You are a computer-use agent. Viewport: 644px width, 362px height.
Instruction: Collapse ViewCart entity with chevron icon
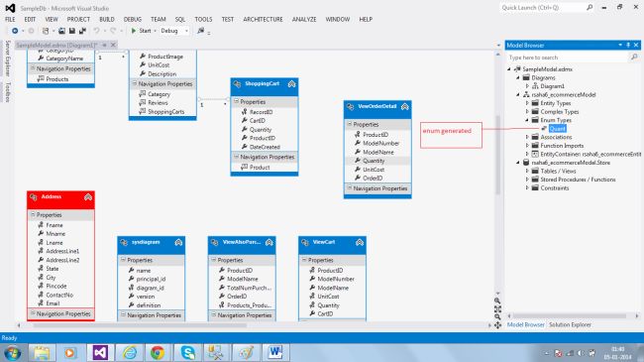coord(360,242)
